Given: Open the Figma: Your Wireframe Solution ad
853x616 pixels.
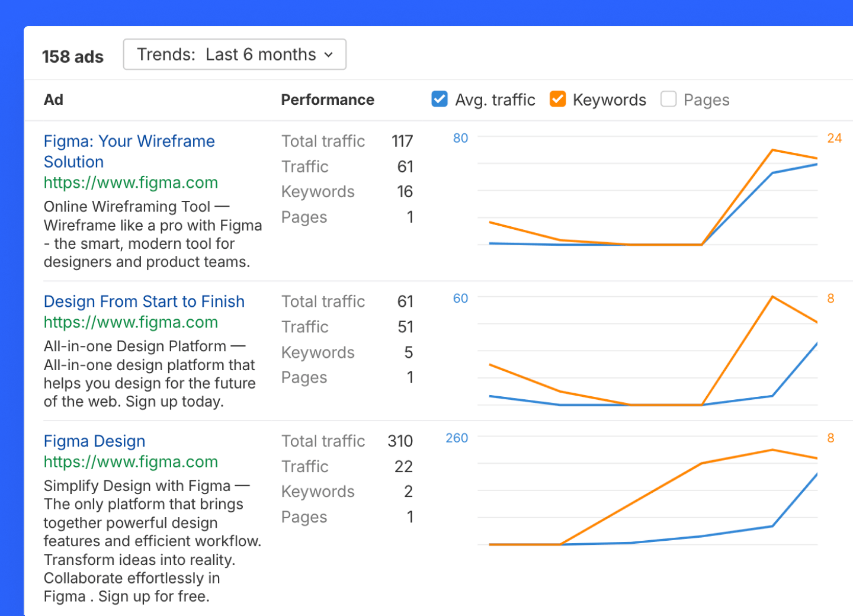Looking at the screenshot, I should [129, 152].
